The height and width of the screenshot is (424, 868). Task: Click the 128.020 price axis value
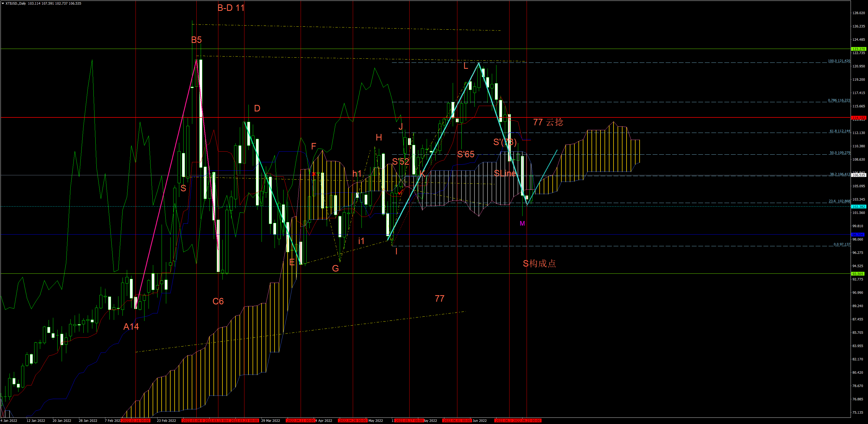(x=858, y=13)
